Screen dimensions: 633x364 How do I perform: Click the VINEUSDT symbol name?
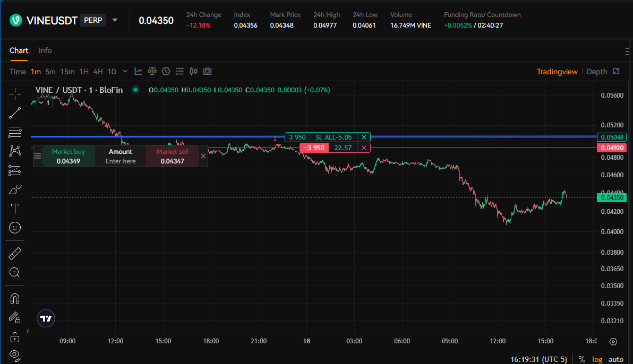click(52, 20)
